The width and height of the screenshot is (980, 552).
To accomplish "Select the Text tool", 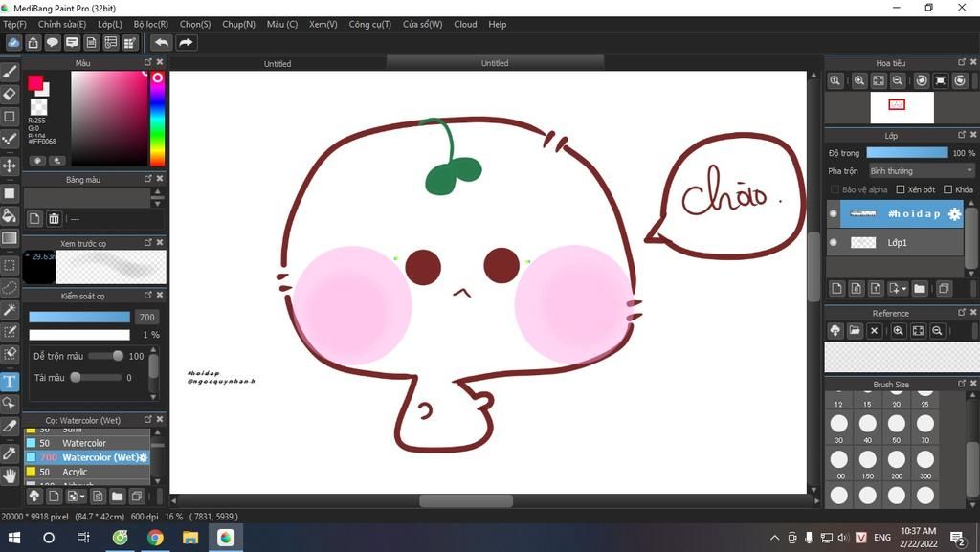I will coord(10,382).
